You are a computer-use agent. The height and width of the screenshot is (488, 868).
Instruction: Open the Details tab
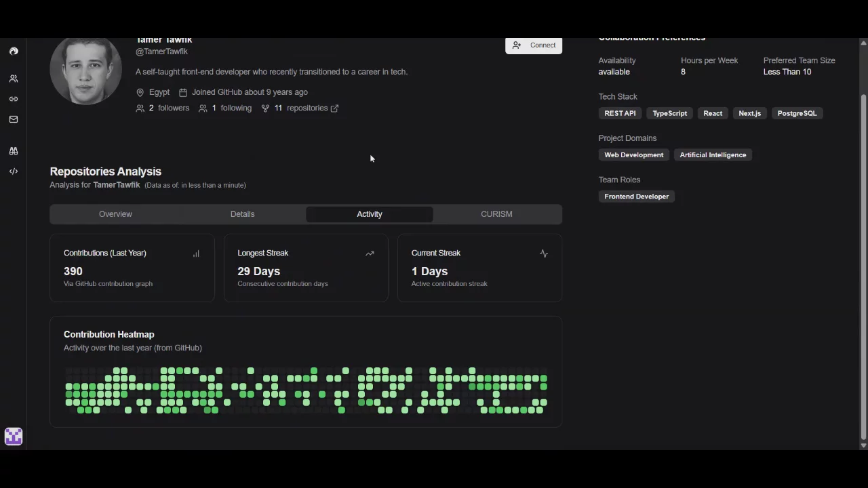(x=242, y=214)
